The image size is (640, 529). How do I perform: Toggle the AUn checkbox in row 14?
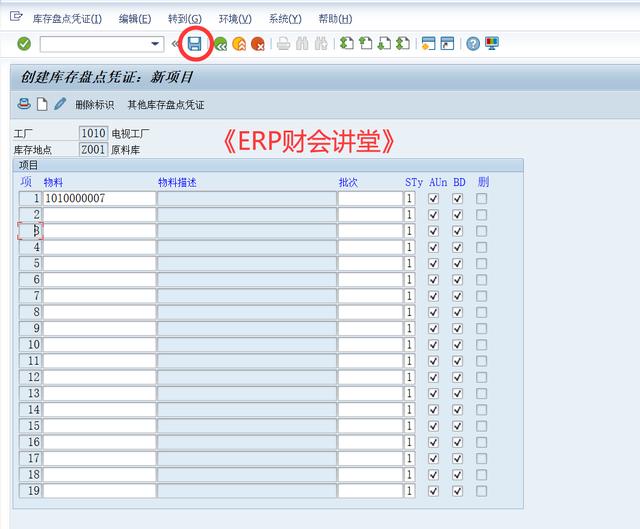pos(433,410)
